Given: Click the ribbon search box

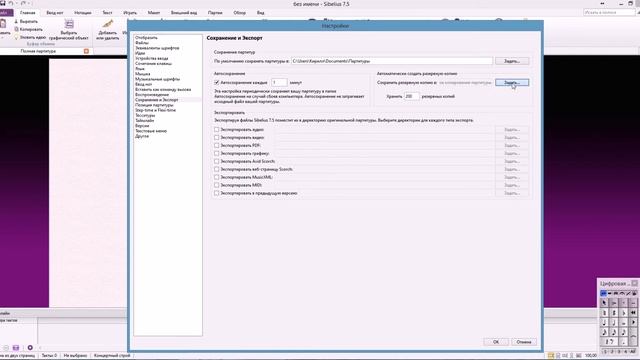Looking at the screenshot, I should tap(609, 13).
